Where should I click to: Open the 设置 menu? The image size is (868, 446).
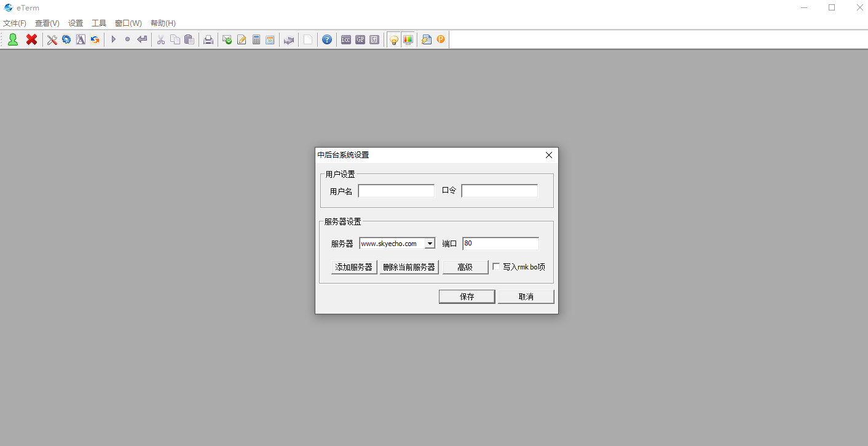pyautogui.click(x=76, y=23)
